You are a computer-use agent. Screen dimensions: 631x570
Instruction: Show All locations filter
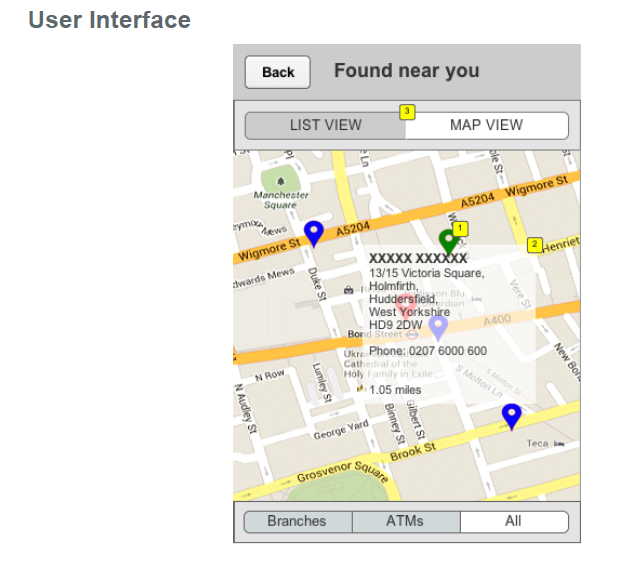coord(514,521)
